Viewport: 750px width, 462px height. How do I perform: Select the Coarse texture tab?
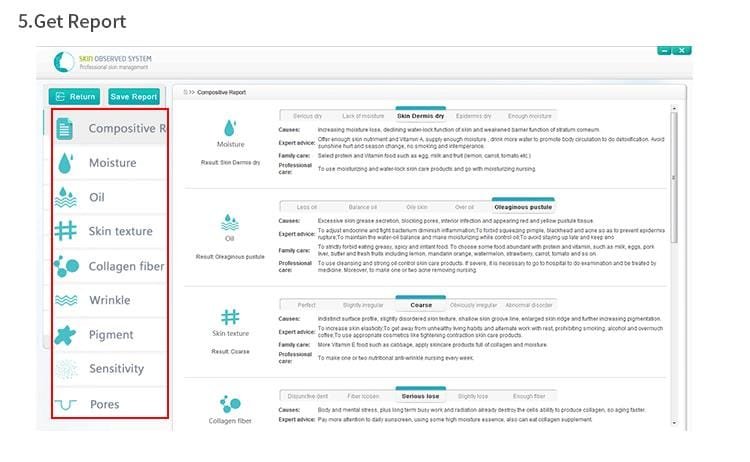421,305
